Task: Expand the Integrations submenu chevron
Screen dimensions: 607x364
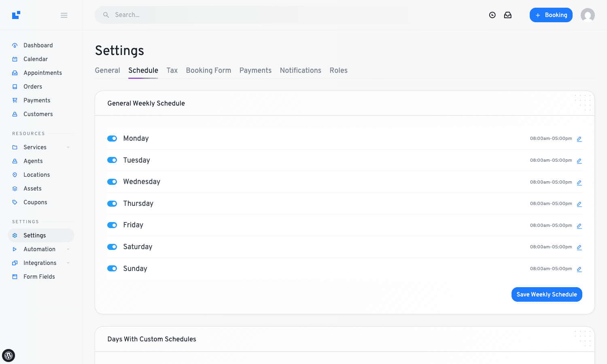Action: click(x=68, y=263)
